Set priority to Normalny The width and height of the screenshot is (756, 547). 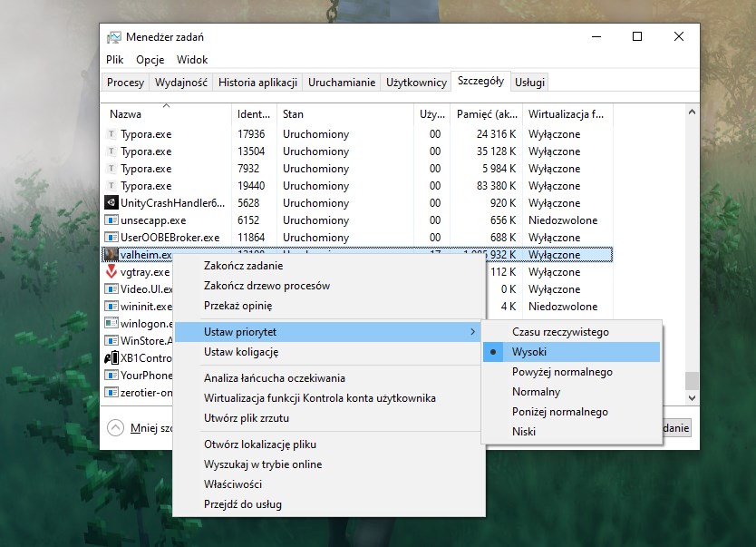pos(572,392)
